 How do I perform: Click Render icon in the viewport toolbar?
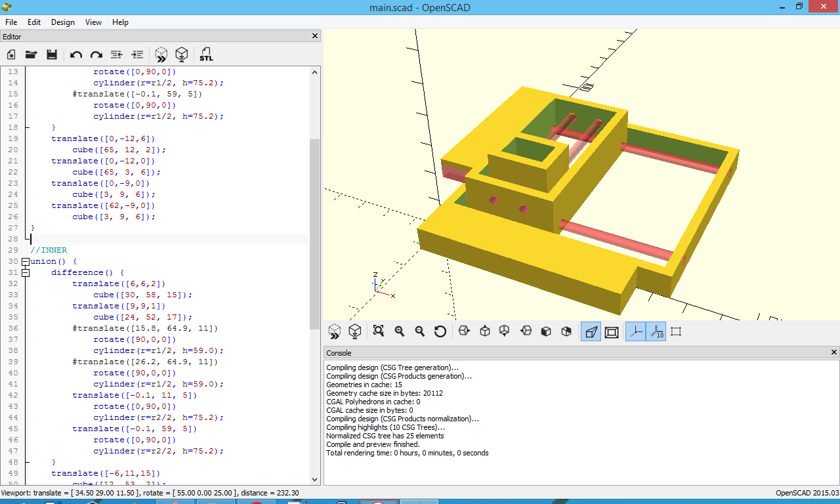pos(355,331)
